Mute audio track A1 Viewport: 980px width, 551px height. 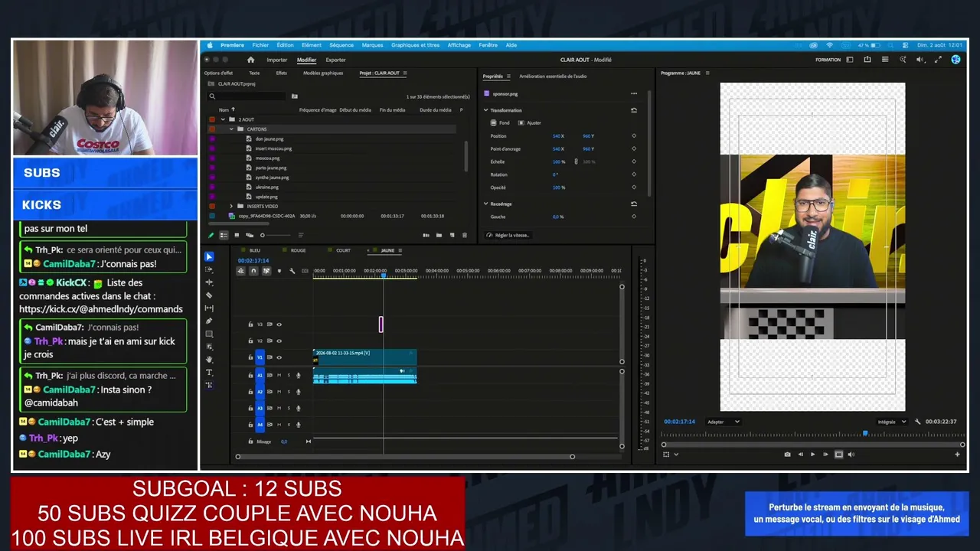[279, 375]
